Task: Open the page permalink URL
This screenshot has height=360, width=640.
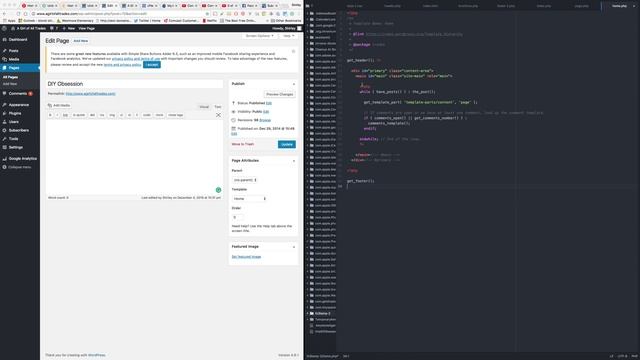Action: (91, 94)
